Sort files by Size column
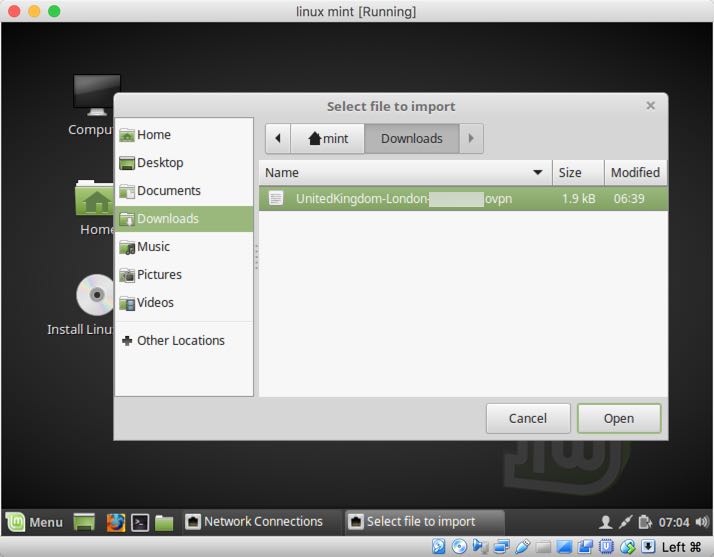The height and width of the screenshot is (557, 714). (x=578, y=173)
